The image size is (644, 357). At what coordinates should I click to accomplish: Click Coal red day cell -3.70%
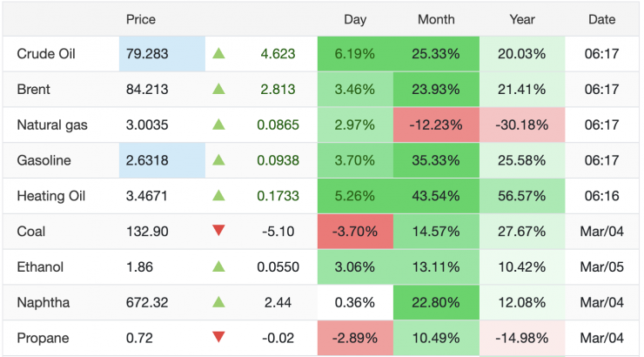tap(355, 232)
